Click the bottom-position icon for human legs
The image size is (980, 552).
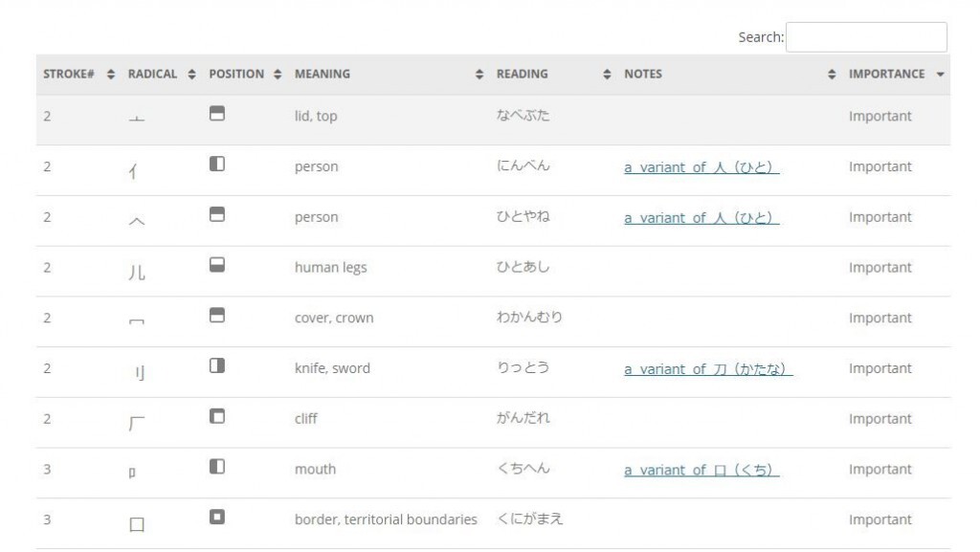click(217, 265)
